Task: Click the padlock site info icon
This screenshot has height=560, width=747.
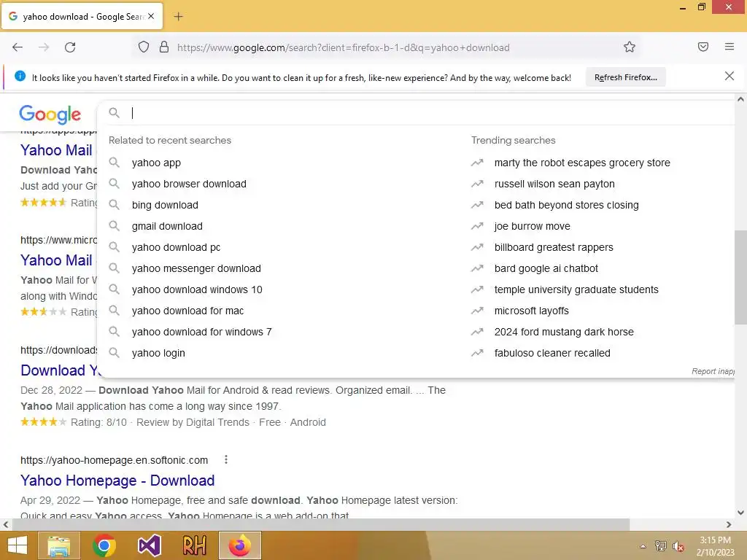Action: [x=164, y=47]
